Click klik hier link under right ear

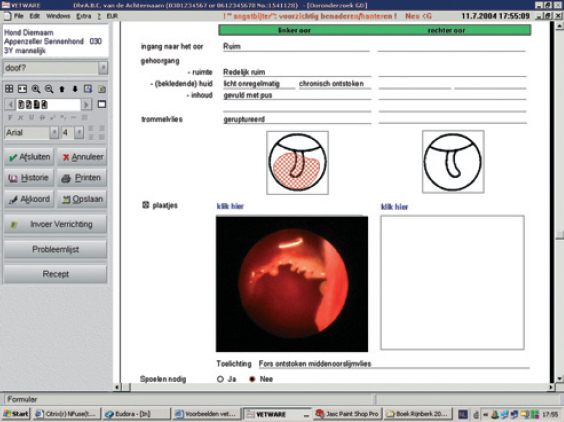(394, 207)
